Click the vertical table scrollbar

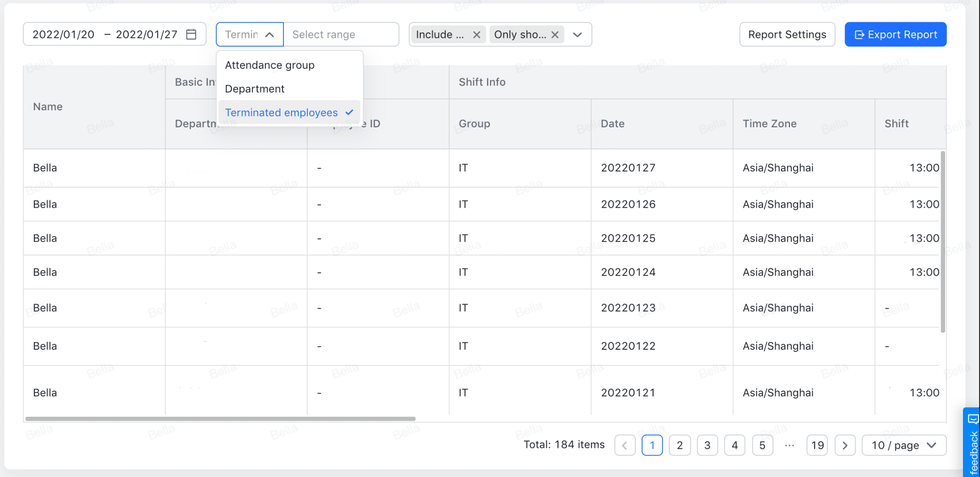click(942, 242)
